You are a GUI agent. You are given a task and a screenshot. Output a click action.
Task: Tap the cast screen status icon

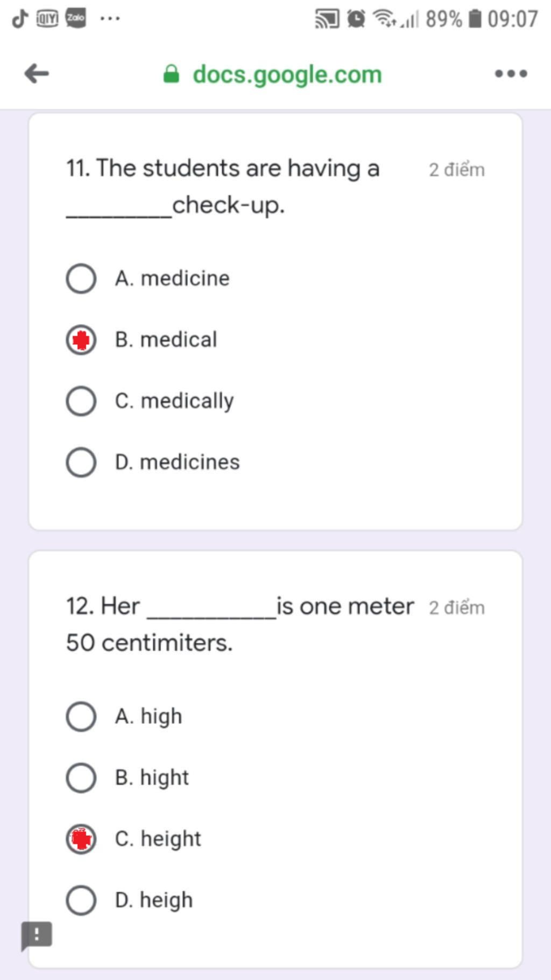pos(327,19)
